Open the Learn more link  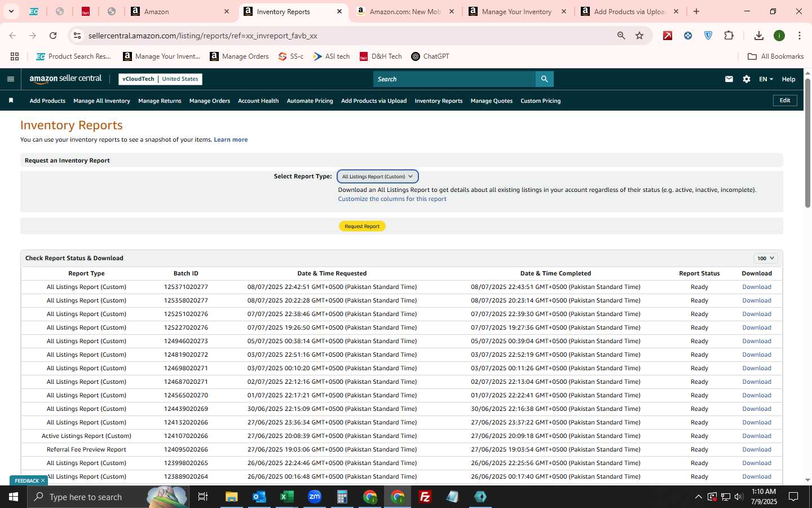coord(231,139)
